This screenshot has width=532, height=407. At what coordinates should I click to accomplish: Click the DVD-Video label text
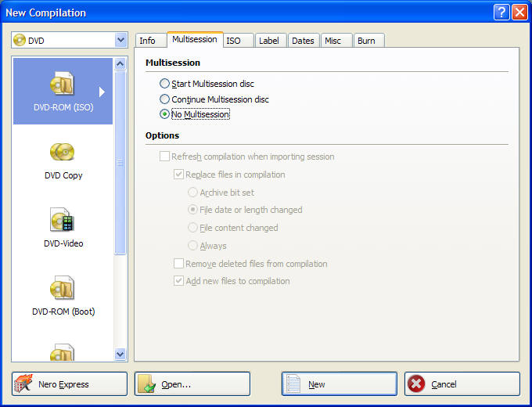coord(63,243)
